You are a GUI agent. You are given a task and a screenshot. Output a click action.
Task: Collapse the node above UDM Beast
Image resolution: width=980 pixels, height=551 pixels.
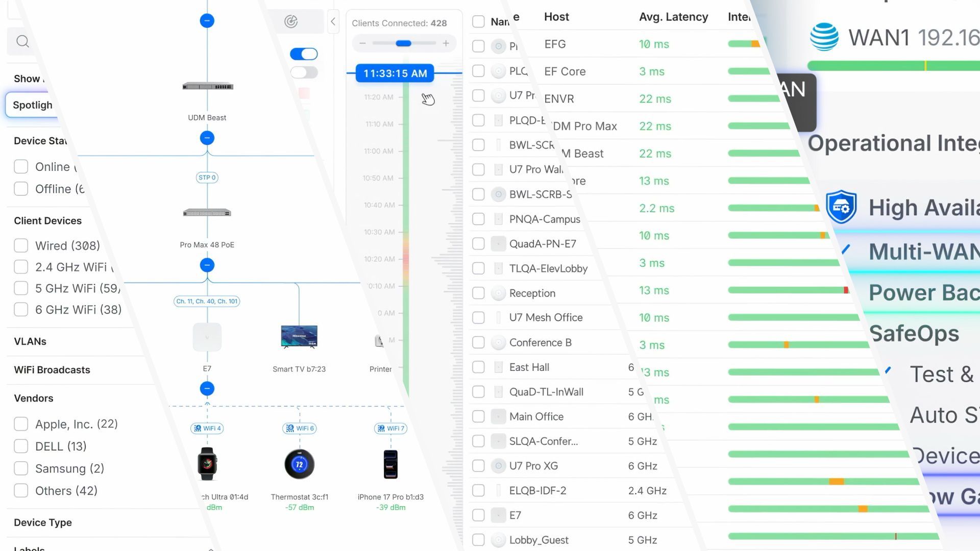(207, 21)
